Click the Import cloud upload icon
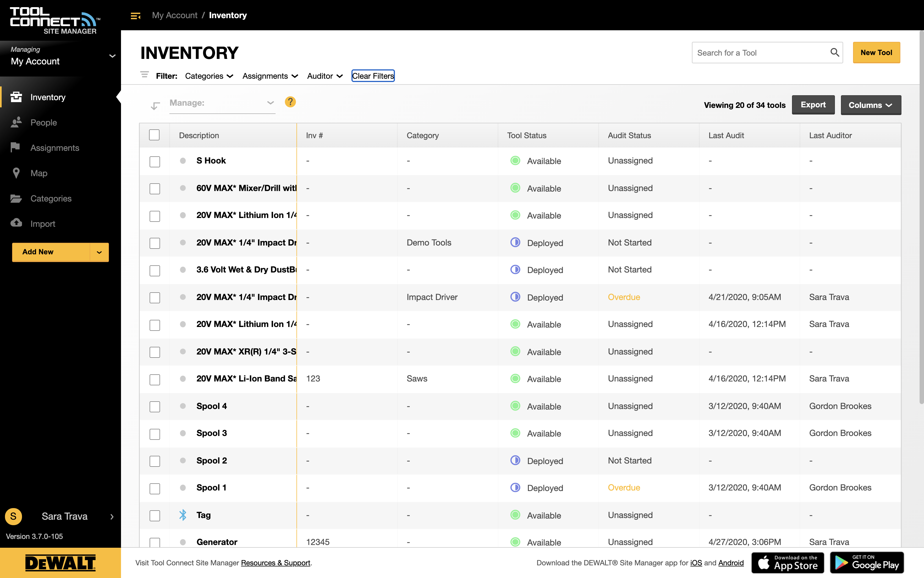This screenshot has height=578, width=924. click(x=16, y=223)
